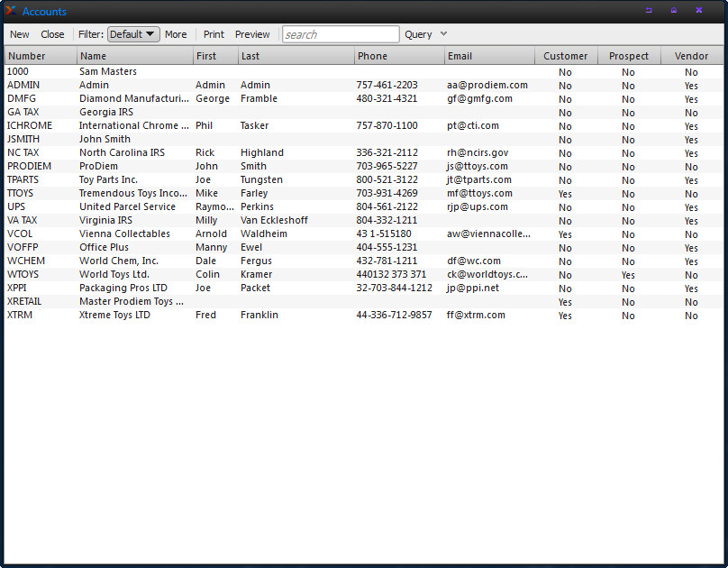Screen dimensions: 728x568
Task: Click phone 480-321-4321
Action: [387, 98]
